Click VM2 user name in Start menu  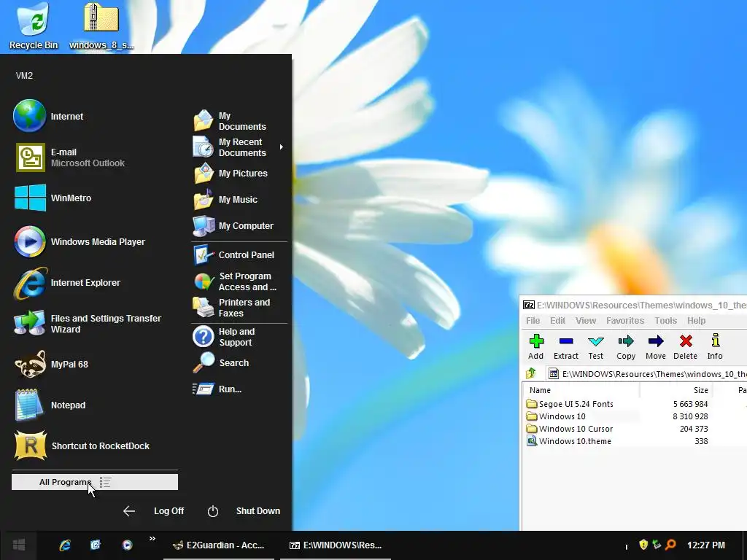(x=24, y=76)
